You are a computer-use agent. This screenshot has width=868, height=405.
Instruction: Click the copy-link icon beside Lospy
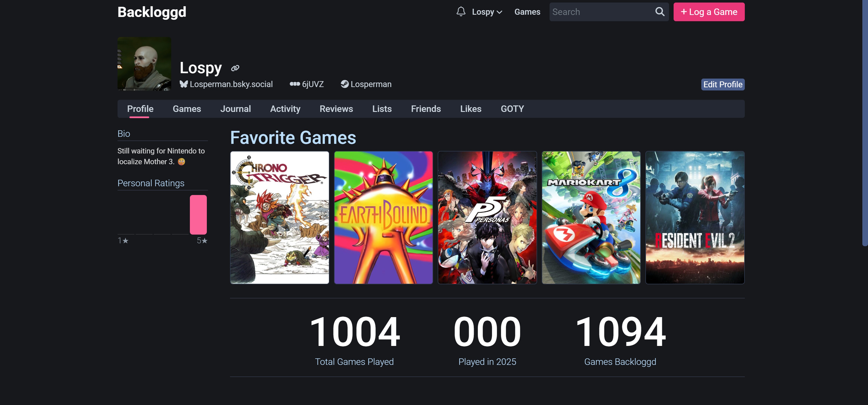pyautogui.click(x=235, y=68)
